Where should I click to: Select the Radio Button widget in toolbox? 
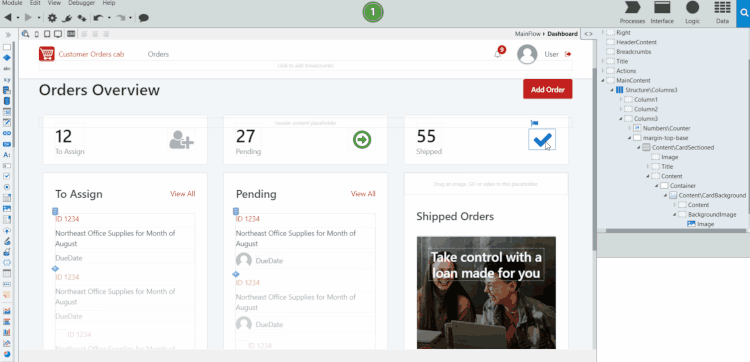7,187
